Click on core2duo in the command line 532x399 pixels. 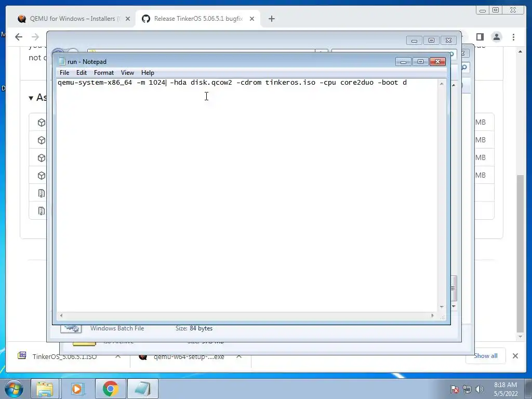pyautogui.click(x=356, y=83)
